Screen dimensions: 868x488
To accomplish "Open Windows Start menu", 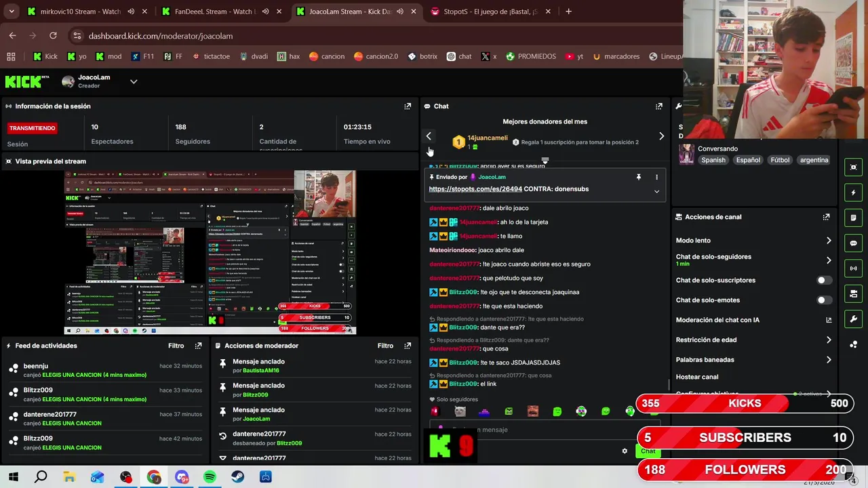I will [13, 477].
